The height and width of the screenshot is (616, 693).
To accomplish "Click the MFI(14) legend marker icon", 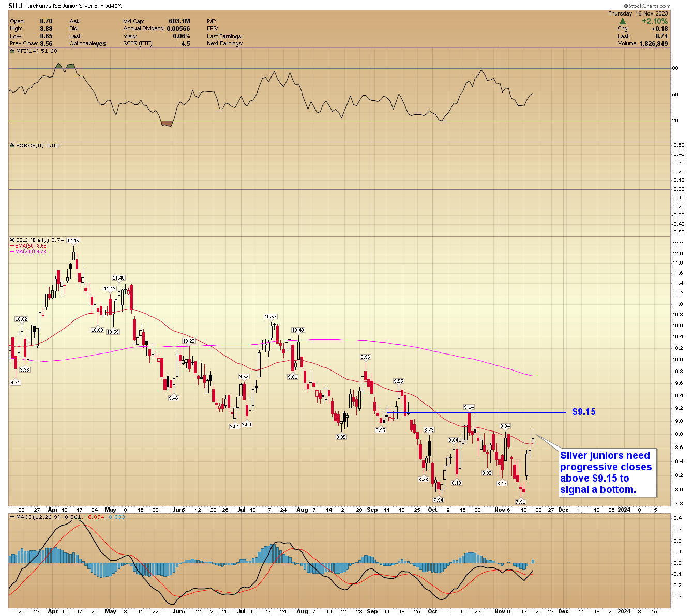I will pos(12,51).
